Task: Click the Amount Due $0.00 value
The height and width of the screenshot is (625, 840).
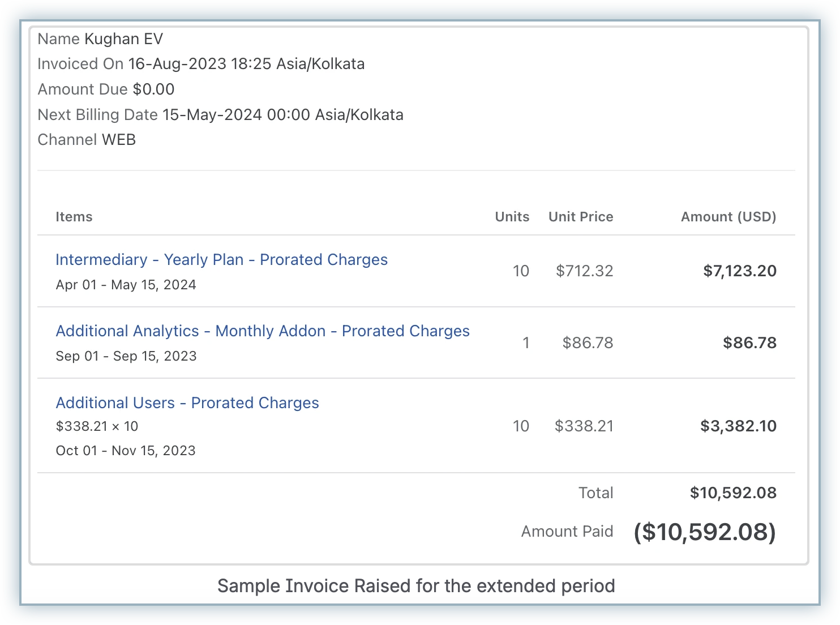Action: pyautogui.click(x=153, y=89)
